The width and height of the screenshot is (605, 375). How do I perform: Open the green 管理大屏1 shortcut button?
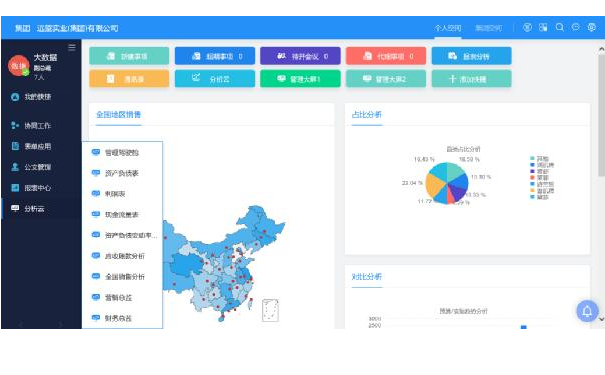point(301,79)
